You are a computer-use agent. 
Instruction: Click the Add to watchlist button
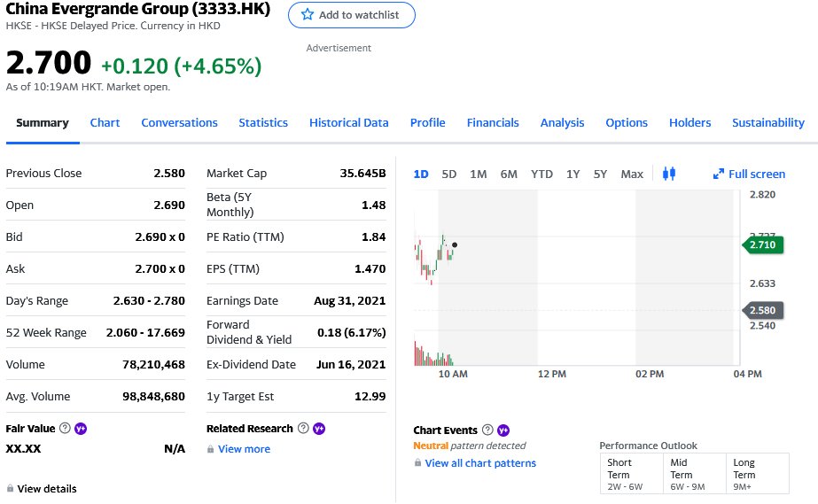click(x=352, y=15)
